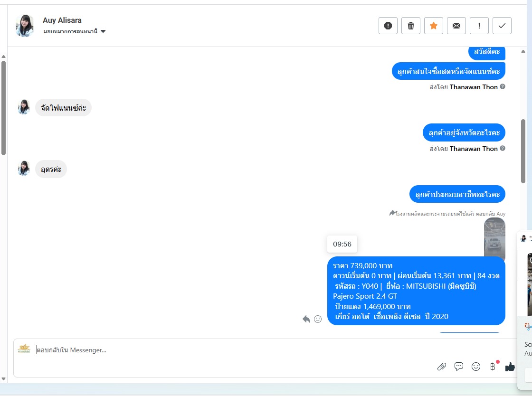Mark conversation as spam icon

(388, 26)
